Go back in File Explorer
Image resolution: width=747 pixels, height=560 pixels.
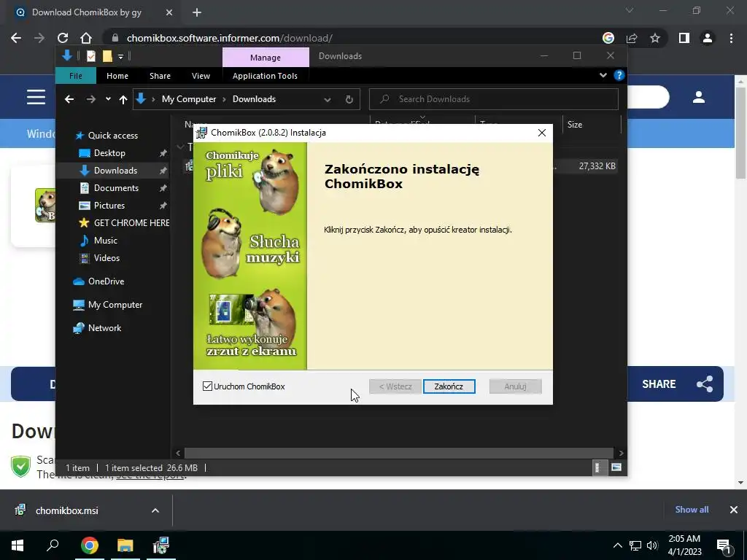tap(69, 99)
